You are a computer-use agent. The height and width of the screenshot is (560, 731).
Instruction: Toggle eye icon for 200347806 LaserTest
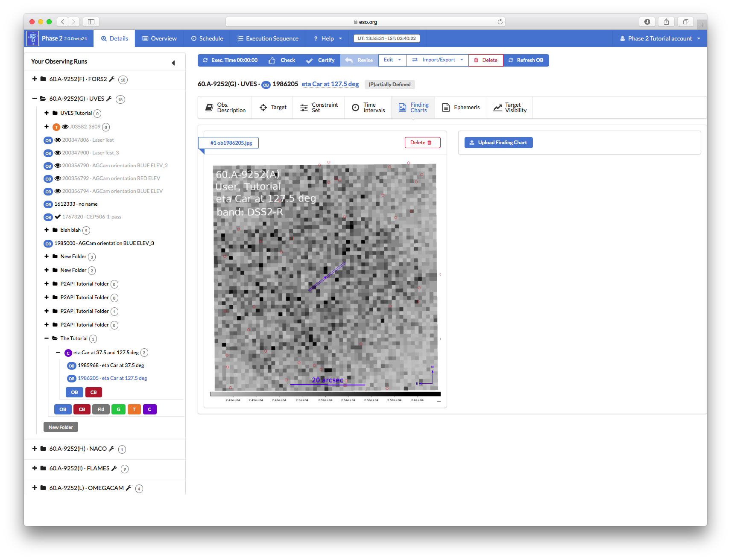click(58, 140)
